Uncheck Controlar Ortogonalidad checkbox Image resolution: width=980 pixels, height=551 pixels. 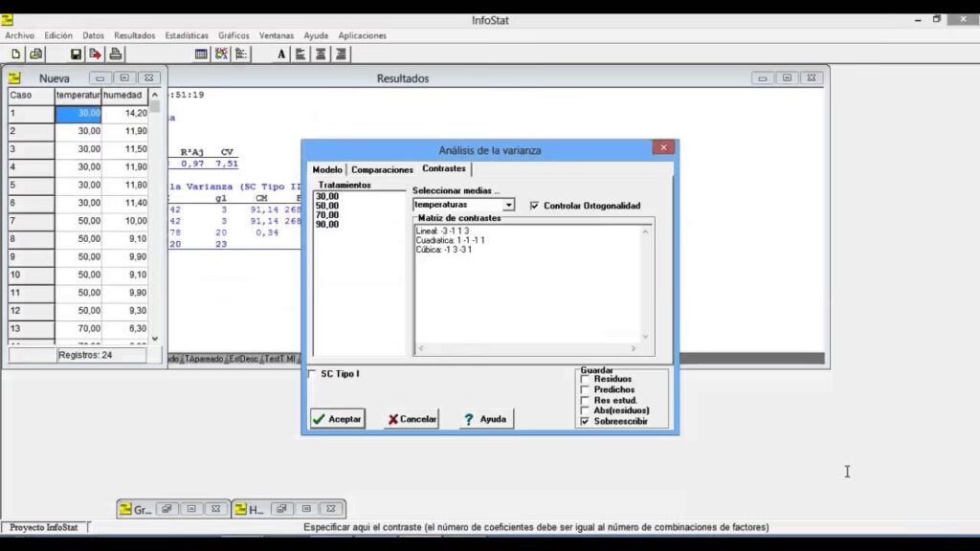[x=534, y=206]
